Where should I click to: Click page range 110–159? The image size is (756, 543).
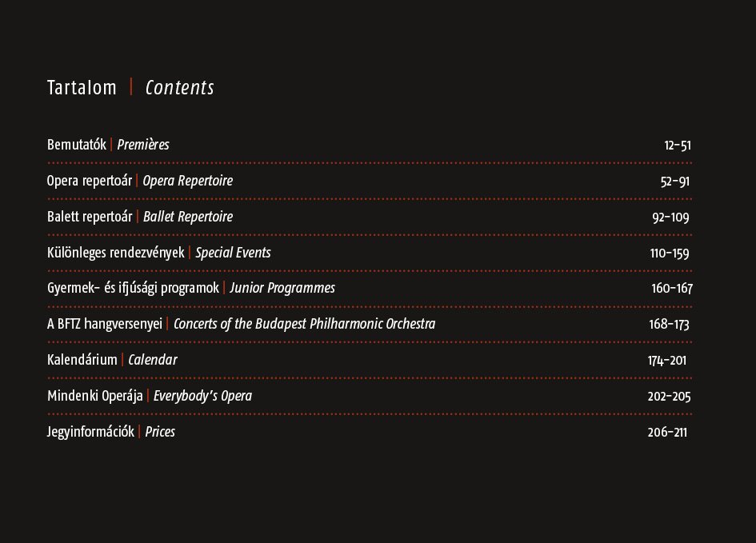(x=670, y=253)
